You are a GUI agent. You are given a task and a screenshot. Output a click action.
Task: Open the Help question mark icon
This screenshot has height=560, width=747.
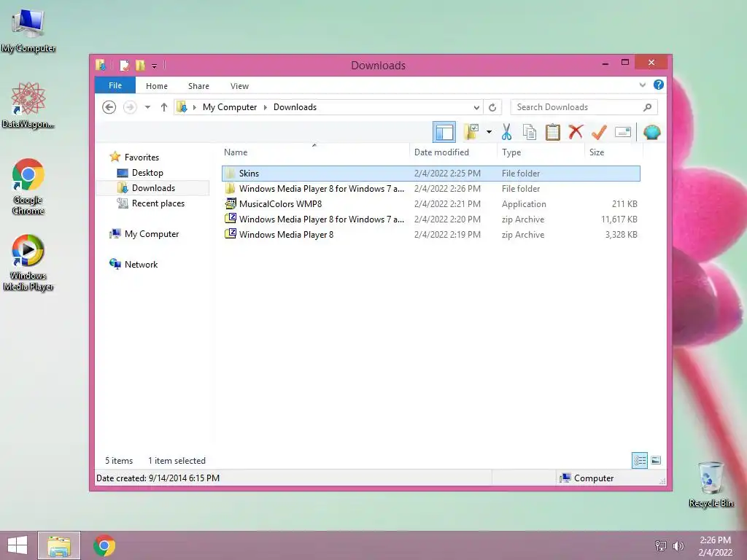[659, 85]
